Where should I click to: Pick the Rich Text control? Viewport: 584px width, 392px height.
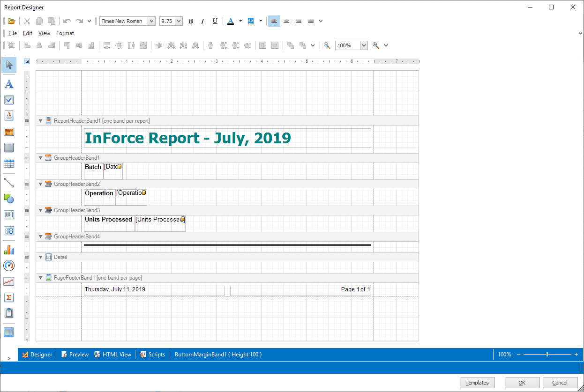coord(9,115)
